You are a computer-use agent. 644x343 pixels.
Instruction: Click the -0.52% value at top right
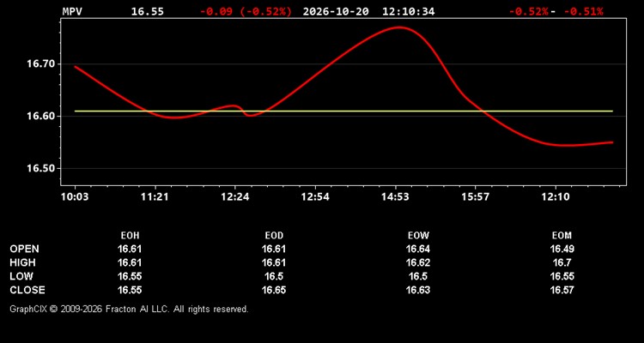coord(528,11)
